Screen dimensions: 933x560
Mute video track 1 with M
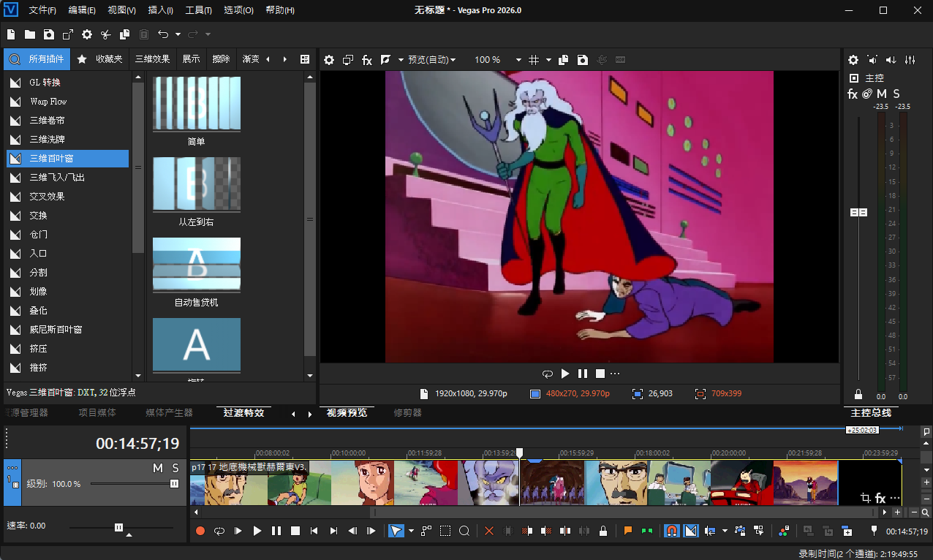tap(158, 468)
